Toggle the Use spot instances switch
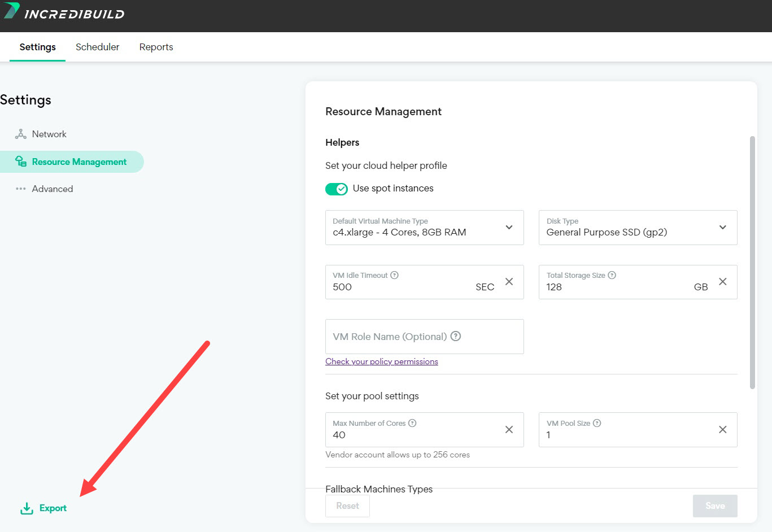The image size is (772, 532). pos(337,189)
